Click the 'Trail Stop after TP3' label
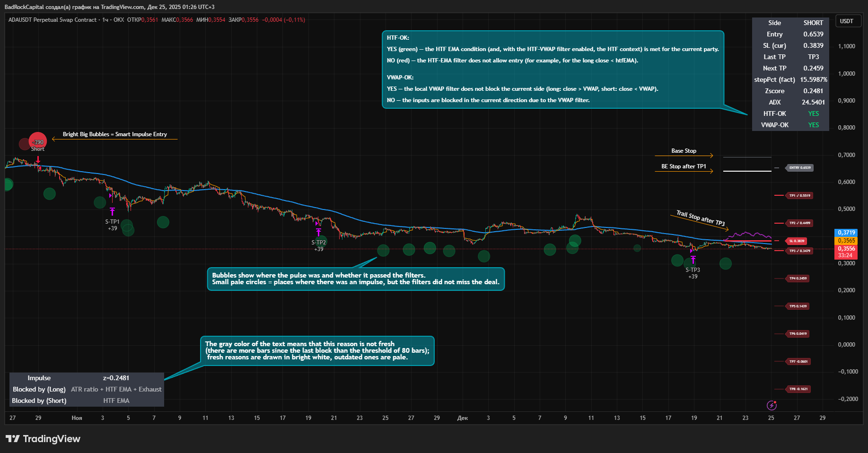This screenshot has width=868, height=453. coord(700,218)
